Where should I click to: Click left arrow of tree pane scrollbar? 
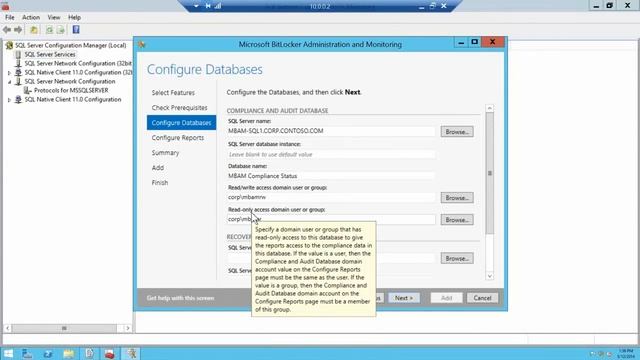point(7,328)
